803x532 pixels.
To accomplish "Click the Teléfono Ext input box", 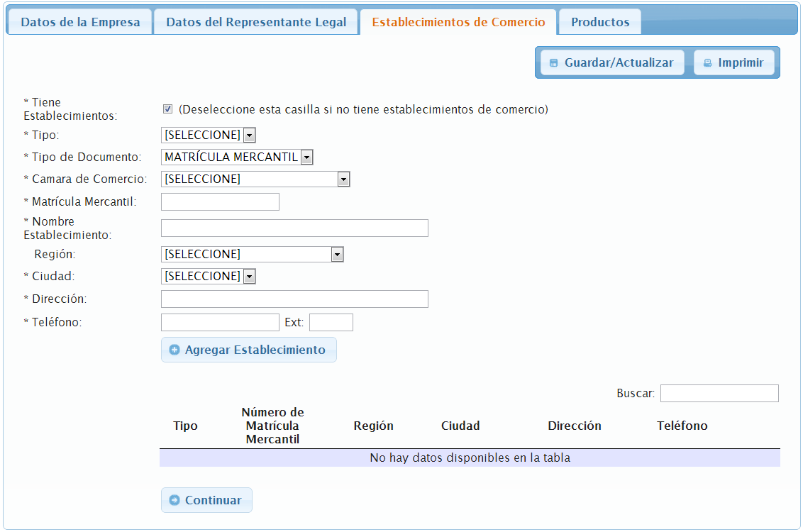I will click(331, 323).
